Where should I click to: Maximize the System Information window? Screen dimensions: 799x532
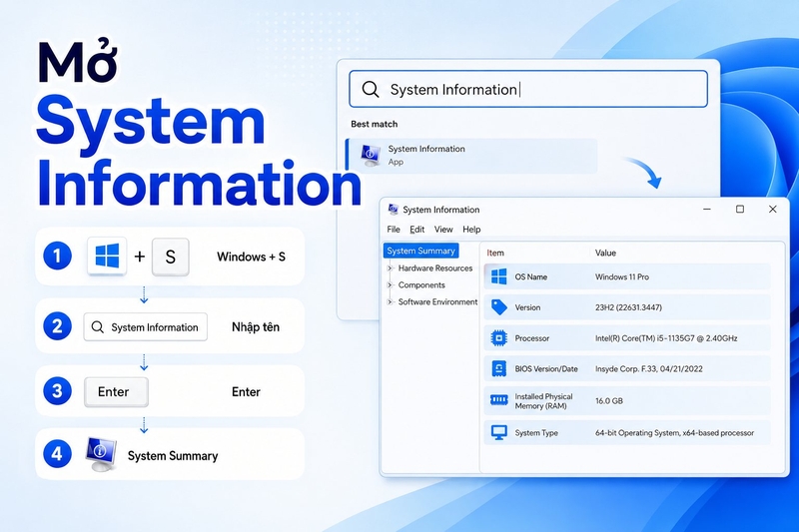click(x=740, y=210)
